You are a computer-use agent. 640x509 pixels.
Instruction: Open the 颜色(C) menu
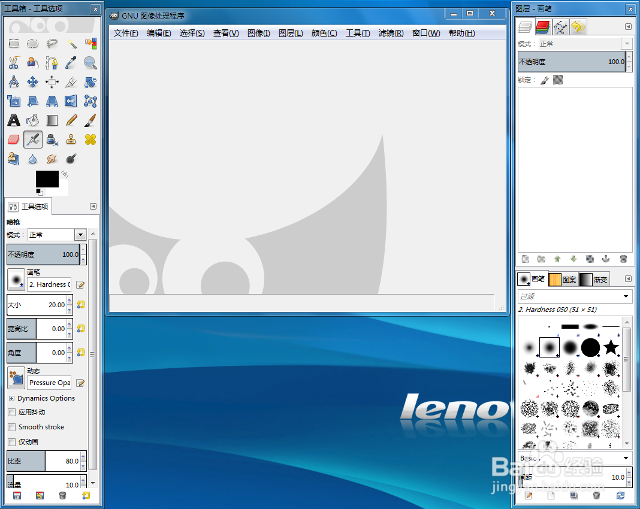coord(324,33)
